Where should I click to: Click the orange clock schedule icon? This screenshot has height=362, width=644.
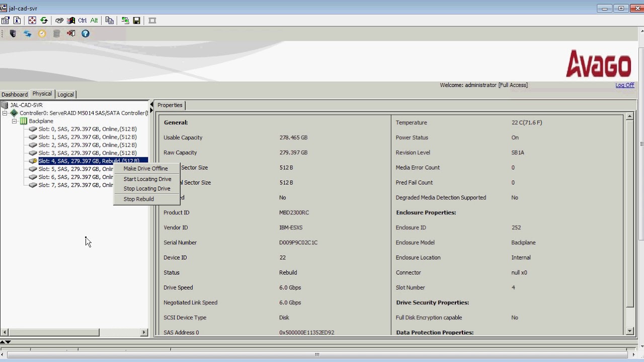point(42,34)
